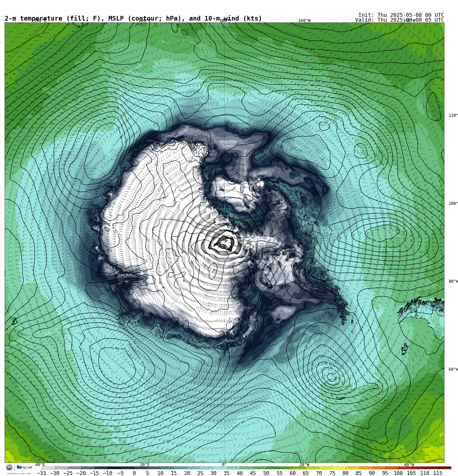Screen dimensions: 458x476
Task: Pick the yellow 75–80 colorbar swatch
Action: 339,468
